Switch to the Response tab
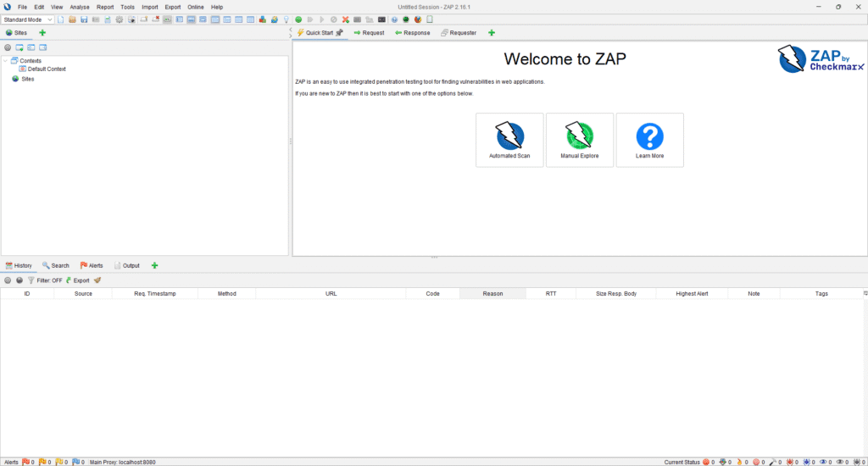 click(413, 33)
